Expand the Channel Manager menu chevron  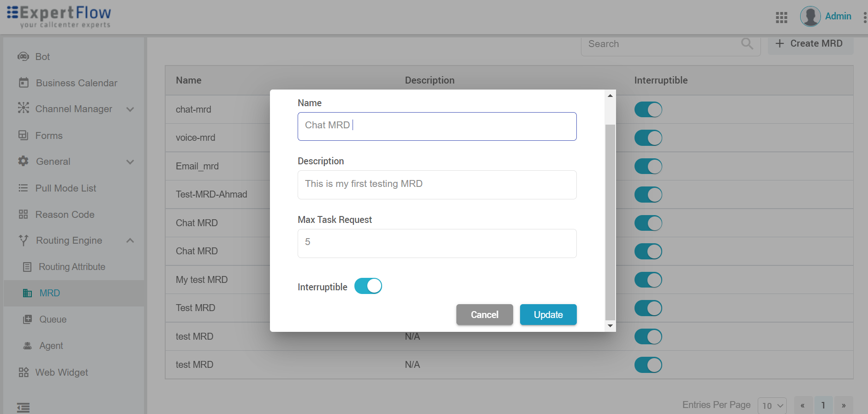pos(130,109)
